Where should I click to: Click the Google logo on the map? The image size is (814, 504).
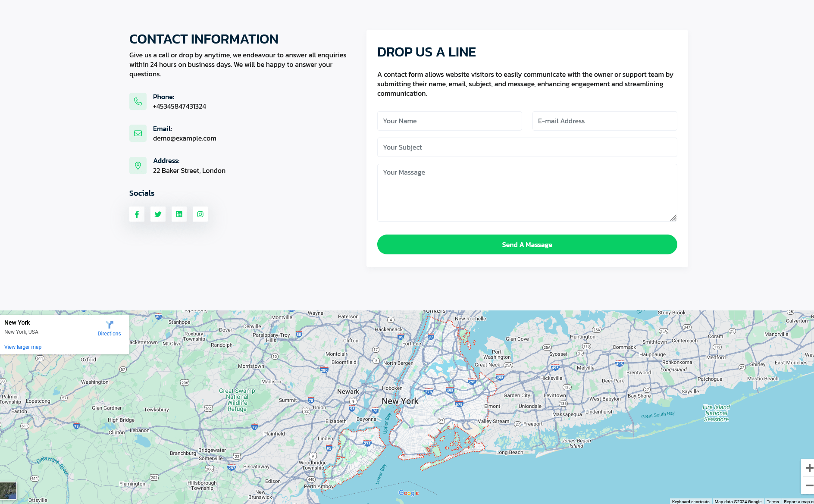[x=409, y=493]
